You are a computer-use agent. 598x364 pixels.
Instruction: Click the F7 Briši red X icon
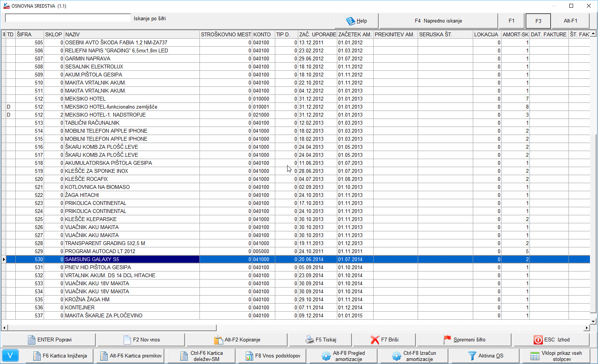tap(375, 340)
